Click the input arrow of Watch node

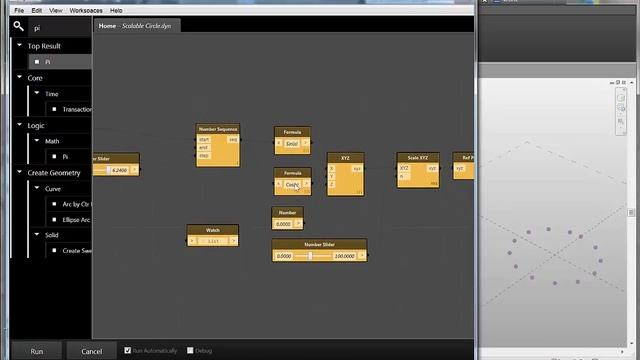point(192,241)
